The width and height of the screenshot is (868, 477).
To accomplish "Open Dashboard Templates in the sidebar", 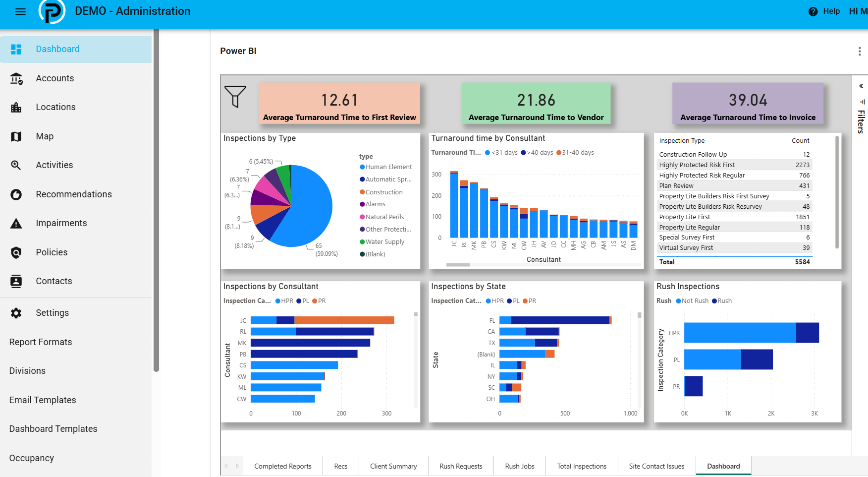I will (x=54, y=429).
